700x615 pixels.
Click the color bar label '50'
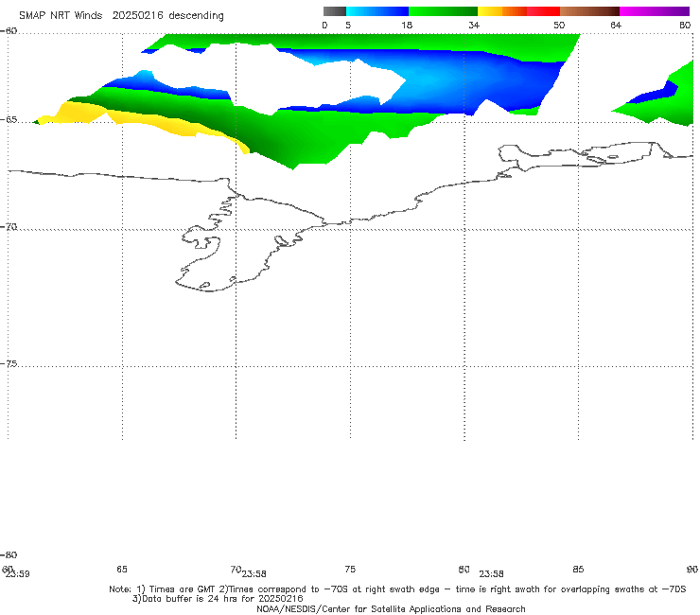[x=559, y=25]
